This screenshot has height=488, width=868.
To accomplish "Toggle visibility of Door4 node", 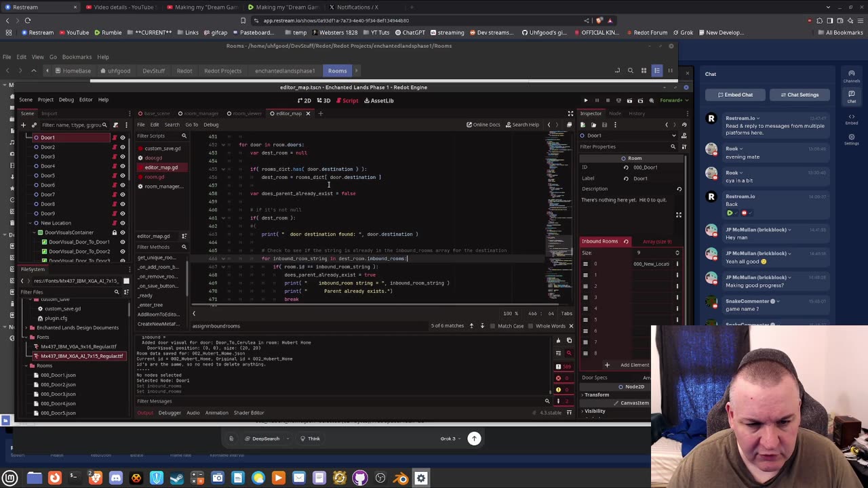I will pos(123,166).
